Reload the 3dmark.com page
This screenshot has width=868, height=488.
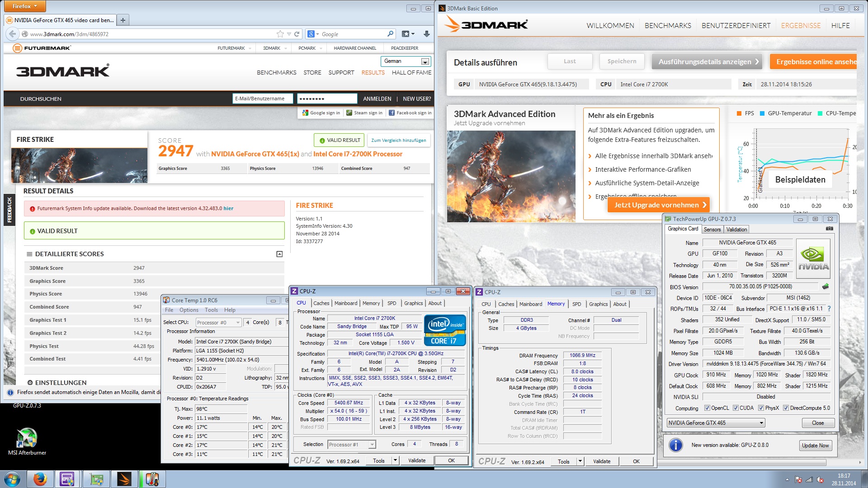click(297, 34)
